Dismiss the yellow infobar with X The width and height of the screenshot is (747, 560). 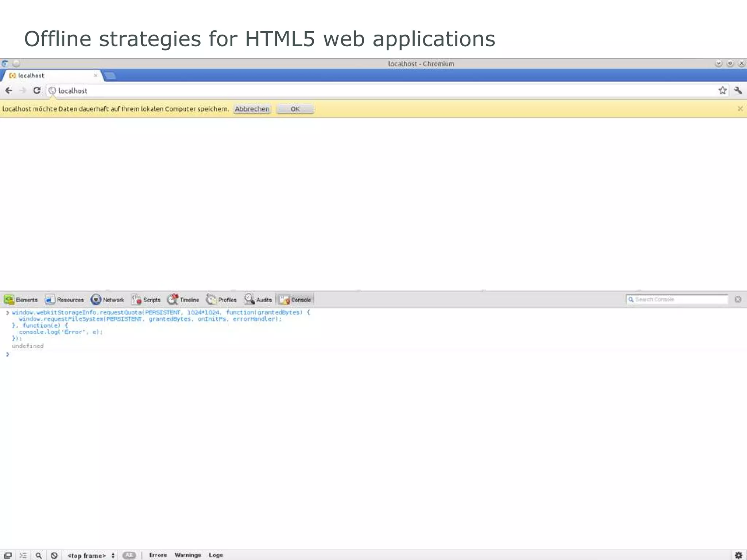click(x=740, y=109)
